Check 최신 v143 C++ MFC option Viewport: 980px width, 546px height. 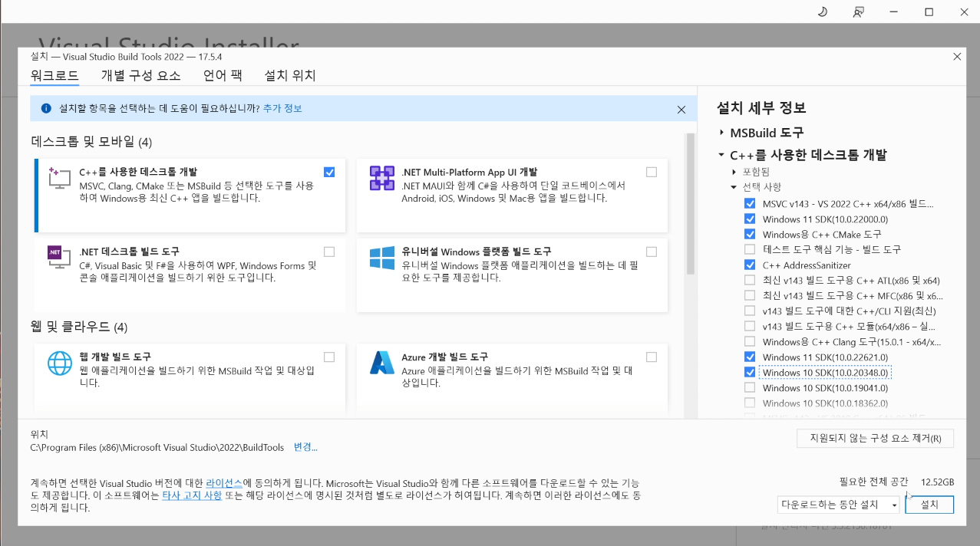tap(750, 296)
